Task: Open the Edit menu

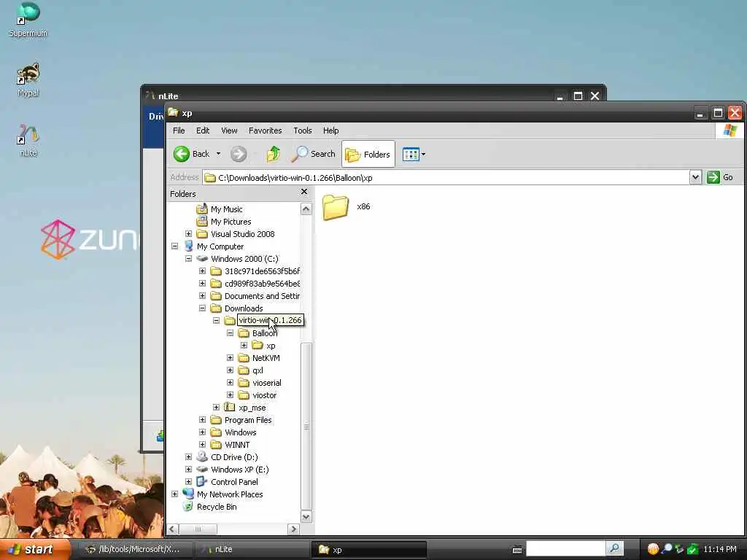Action: point(203,131)
